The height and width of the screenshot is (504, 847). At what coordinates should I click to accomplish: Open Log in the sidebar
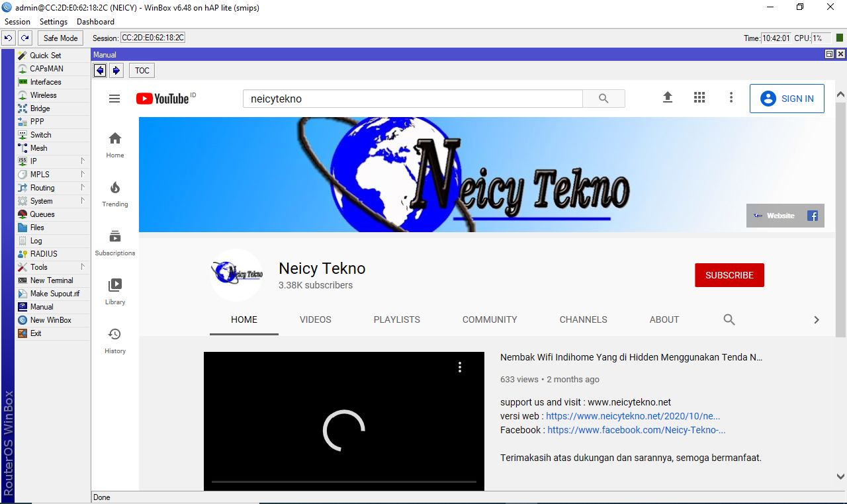[52, 241]
